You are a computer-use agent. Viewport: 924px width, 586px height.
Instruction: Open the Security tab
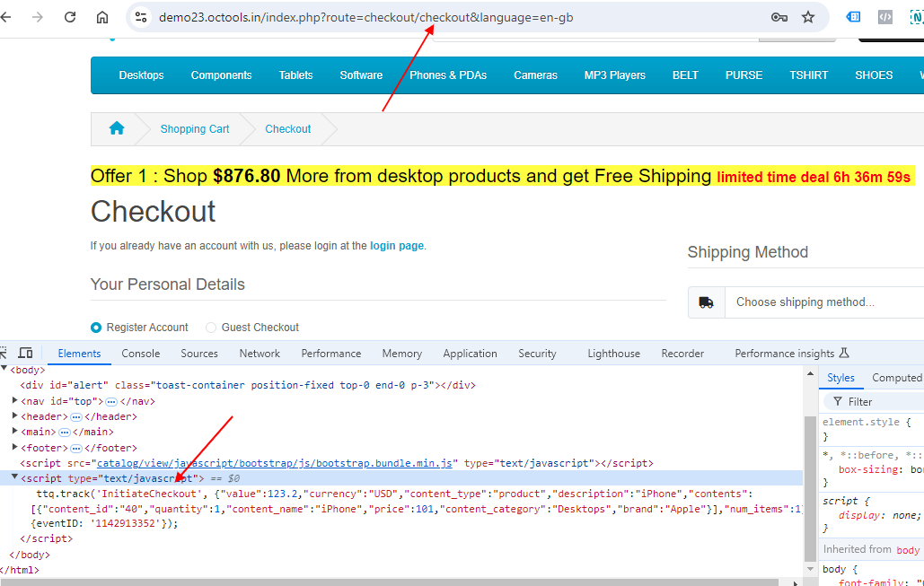(x=537, y=354)
